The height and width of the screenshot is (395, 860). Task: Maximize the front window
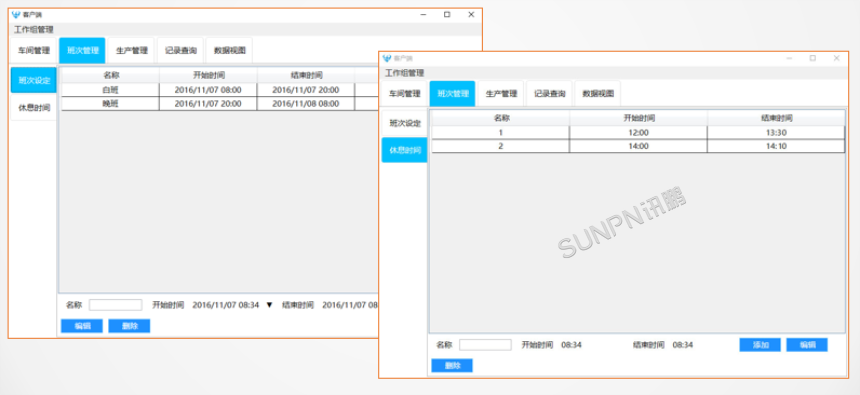click(x=813, y=58)
